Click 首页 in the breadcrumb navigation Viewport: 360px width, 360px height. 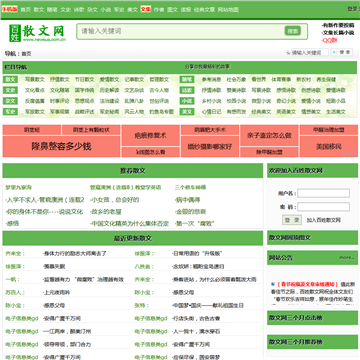tap(27, 54)
